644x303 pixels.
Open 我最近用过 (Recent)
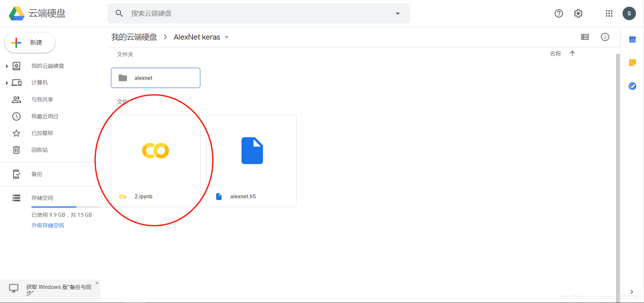[45, 116]
